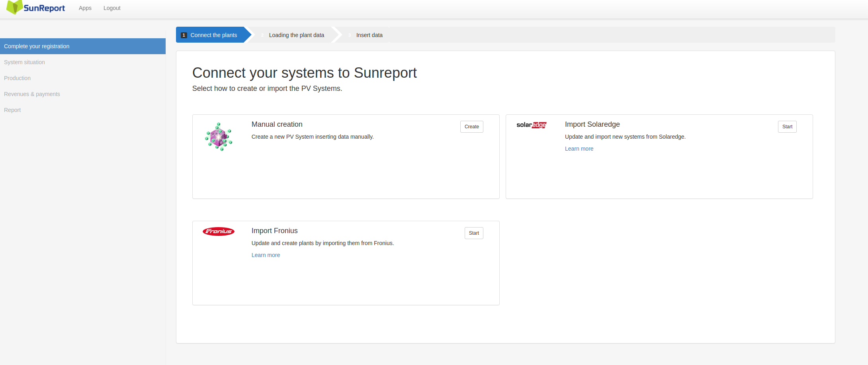
Task: Click the SunReport logo
Action: (x=36, y=8)
